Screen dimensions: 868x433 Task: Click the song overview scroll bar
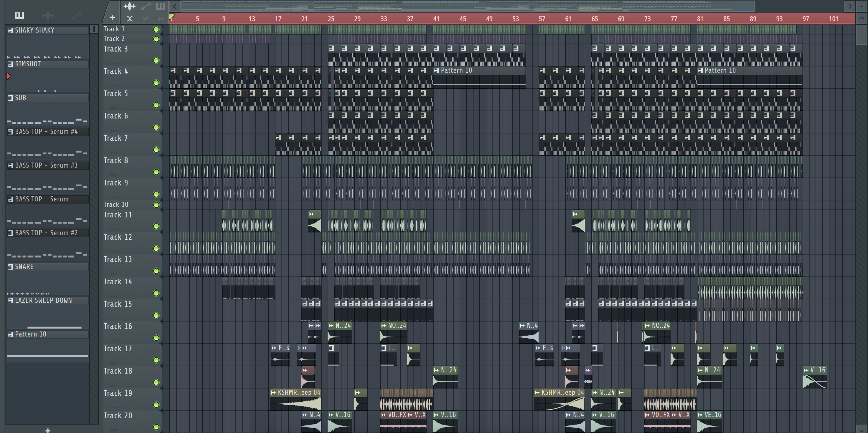tap(468, 6)
